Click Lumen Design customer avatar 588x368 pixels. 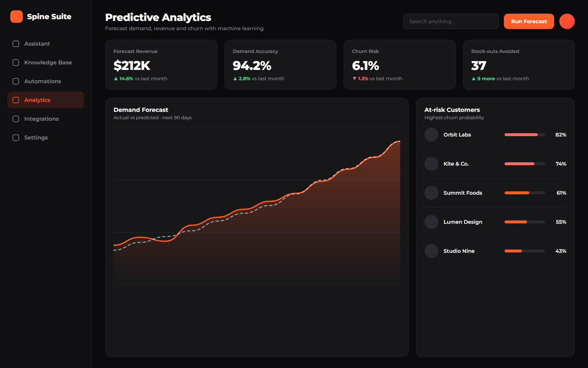click(431, 222)
